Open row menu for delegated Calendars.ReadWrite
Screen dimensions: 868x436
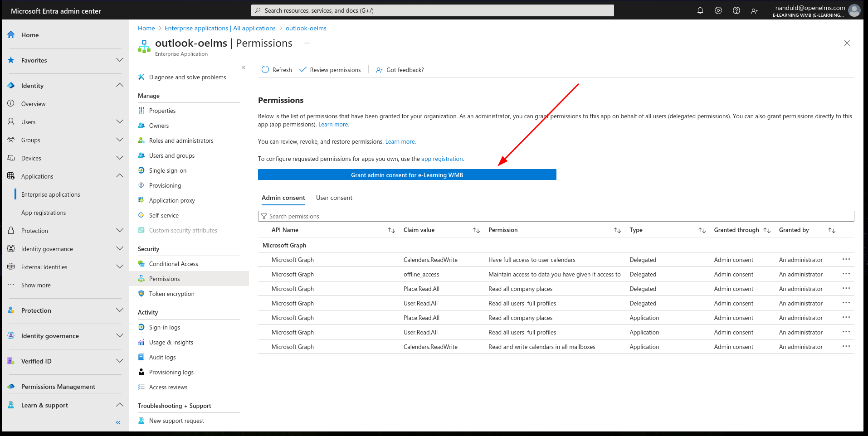[846, 259]
